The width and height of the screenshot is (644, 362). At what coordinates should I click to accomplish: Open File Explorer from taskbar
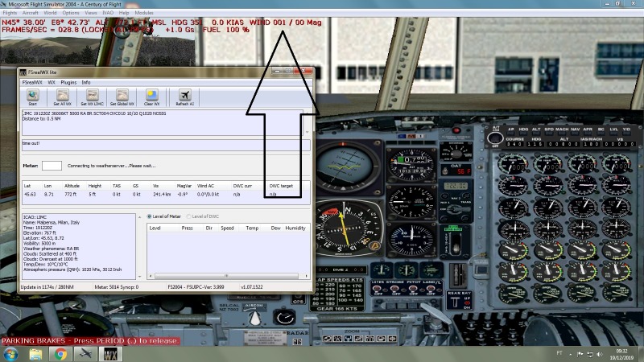click(x=35, y=354)
